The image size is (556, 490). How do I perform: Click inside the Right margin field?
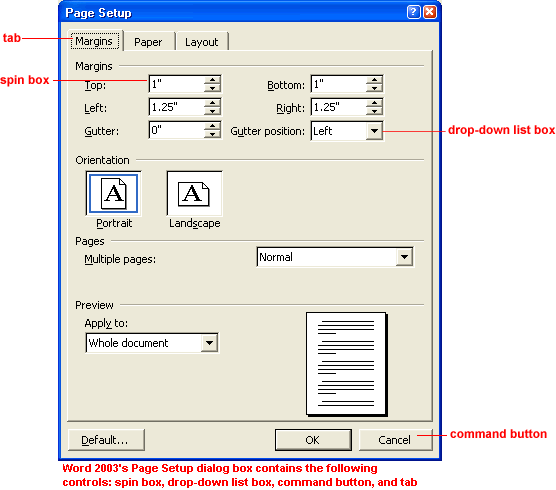pos(339,107)
